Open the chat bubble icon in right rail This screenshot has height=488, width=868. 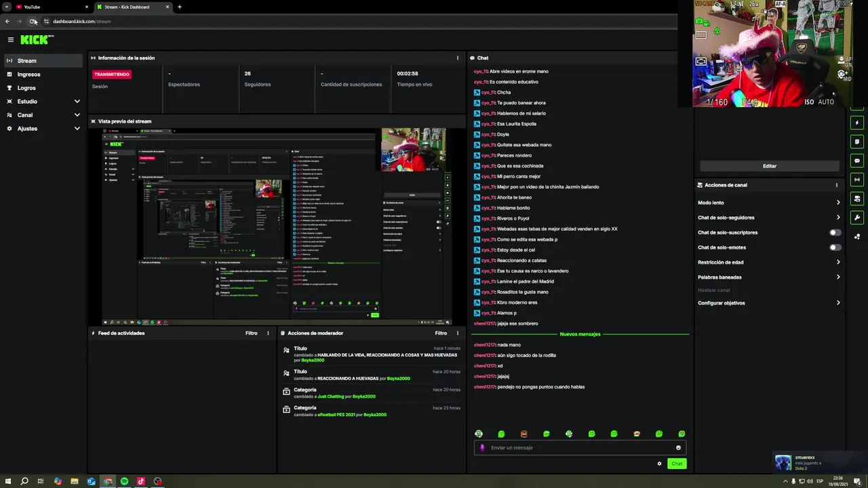[857, 161]
